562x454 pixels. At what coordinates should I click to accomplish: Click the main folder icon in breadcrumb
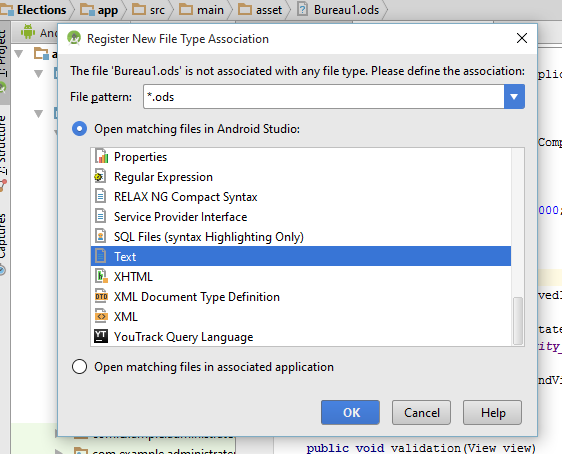[x=186, y=9]
